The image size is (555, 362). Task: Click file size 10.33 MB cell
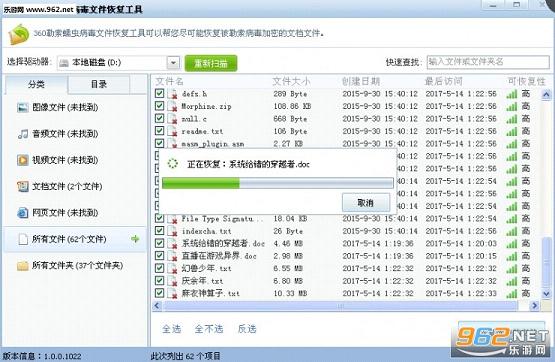point(290,293)
